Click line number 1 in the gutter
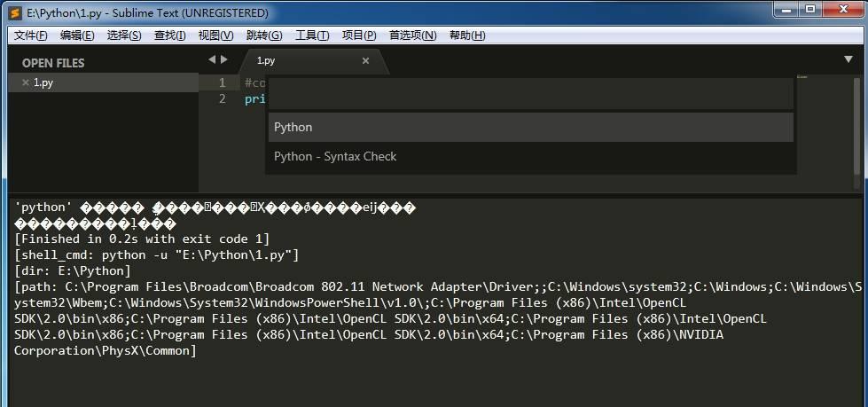Image resolution: width=868 pixels, height=407 pixels. [x=222, y=83]
